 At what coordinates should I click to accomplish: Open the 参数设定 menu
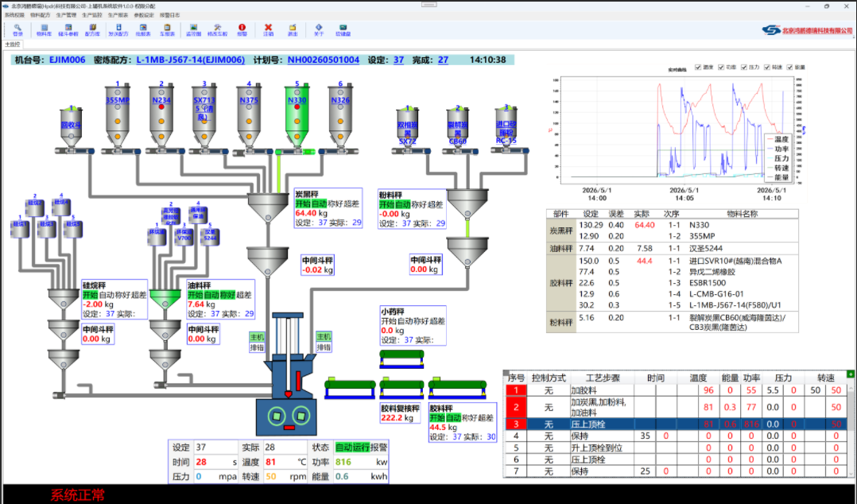(144, 15)
